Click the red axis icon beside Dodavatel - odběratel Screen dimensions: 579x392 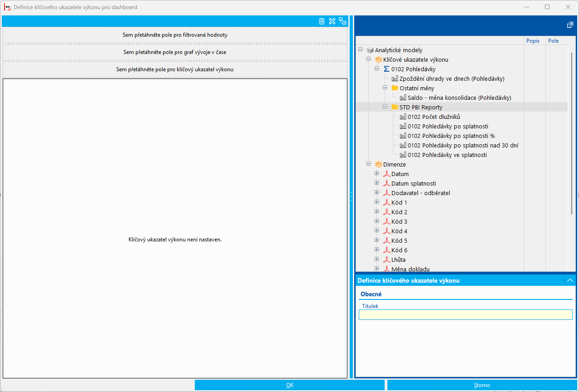pos(387,193)
